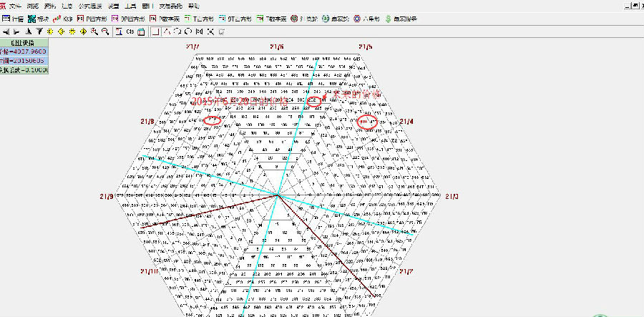644x317 pixels.
Task: Click the left arrow navigation icon
Action: tap(6, 32)
